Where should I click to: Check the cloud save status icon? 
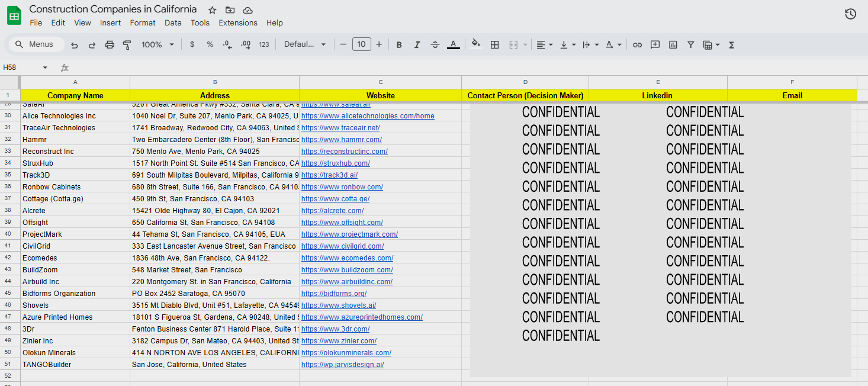coord(247,10)
